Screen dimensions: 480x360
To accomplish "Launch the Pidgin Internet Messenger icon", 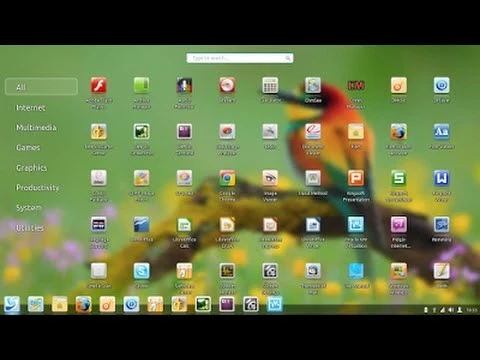I will (399, 225).
